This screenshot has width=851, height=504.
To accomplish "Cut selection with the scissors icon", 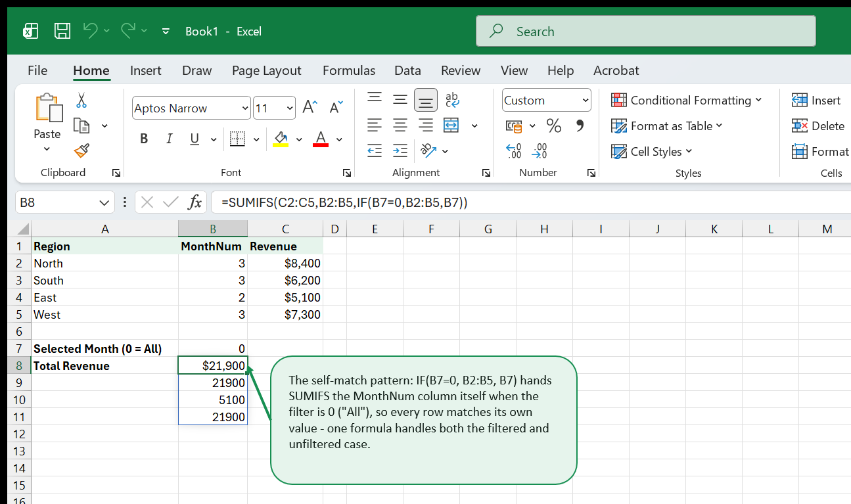I will (81, 101).
